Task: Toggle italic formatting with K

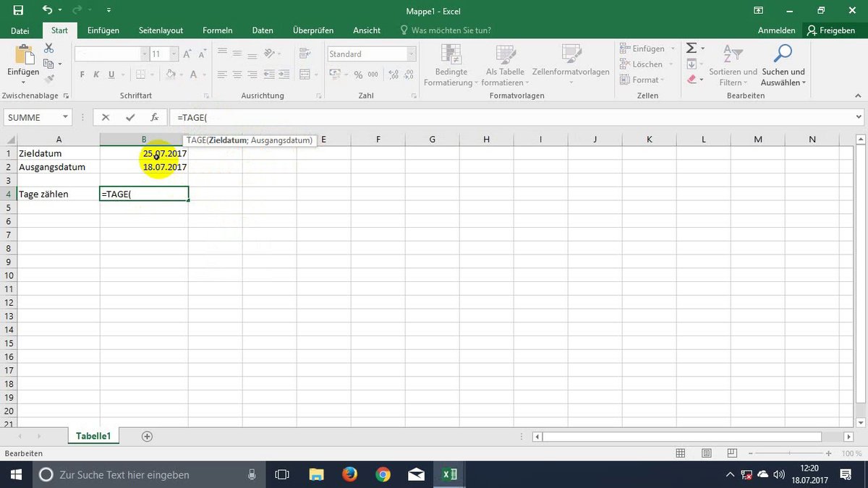Action: (95, 74)
